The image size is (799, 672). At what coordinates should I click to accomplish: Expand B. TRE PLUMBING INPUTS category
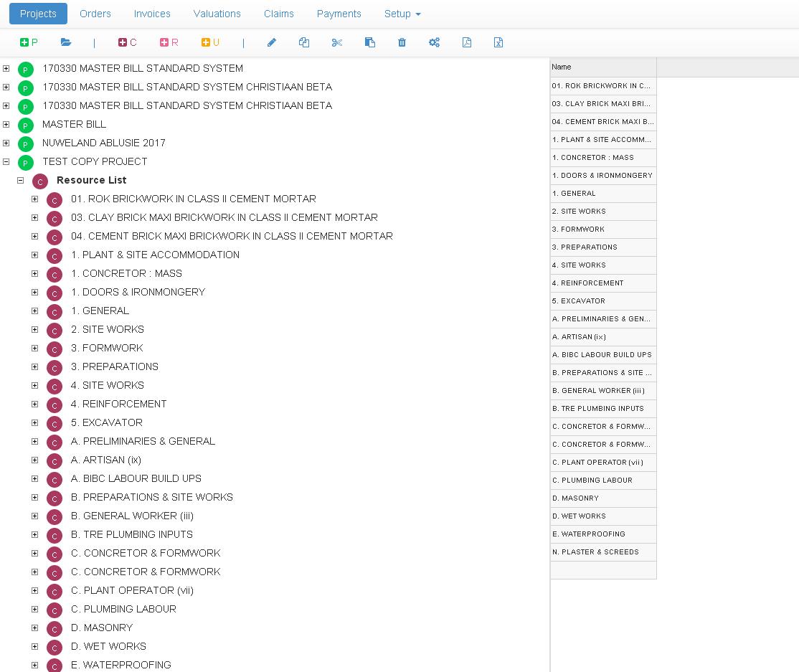click(x=34, y=534)
